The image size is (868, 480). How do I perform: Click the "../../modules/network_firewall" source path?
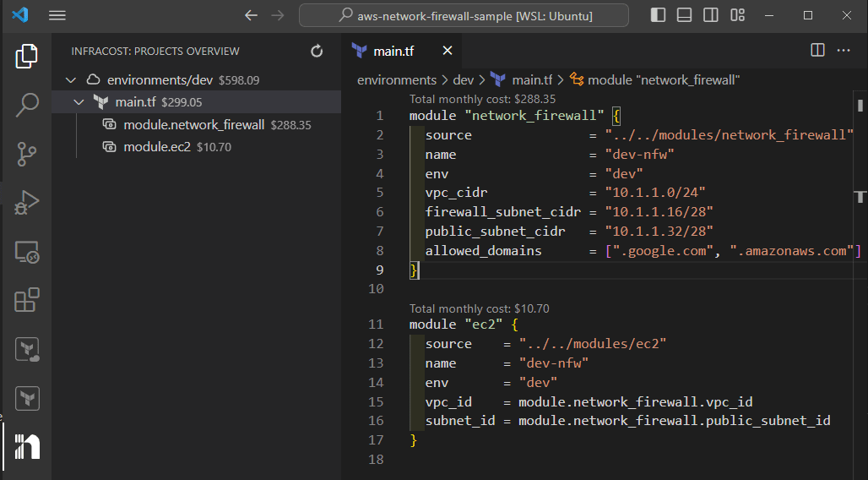(x=729, y=135)
